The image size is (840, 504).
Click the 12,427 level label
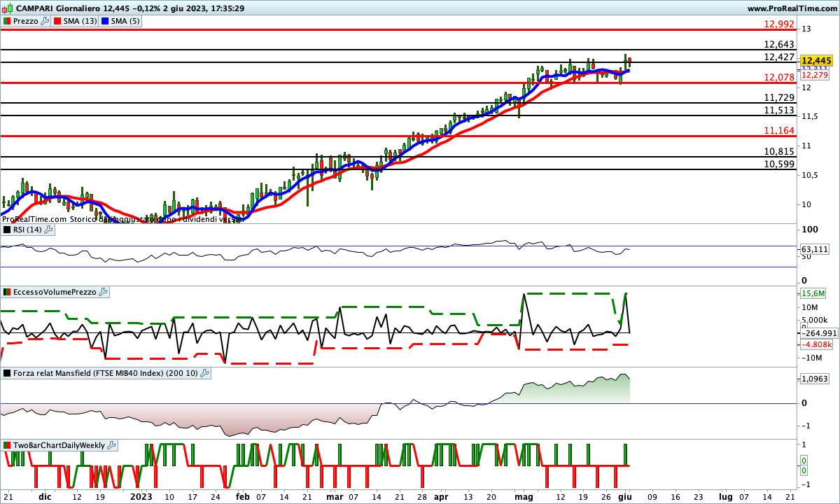click(x=779, y=57)
